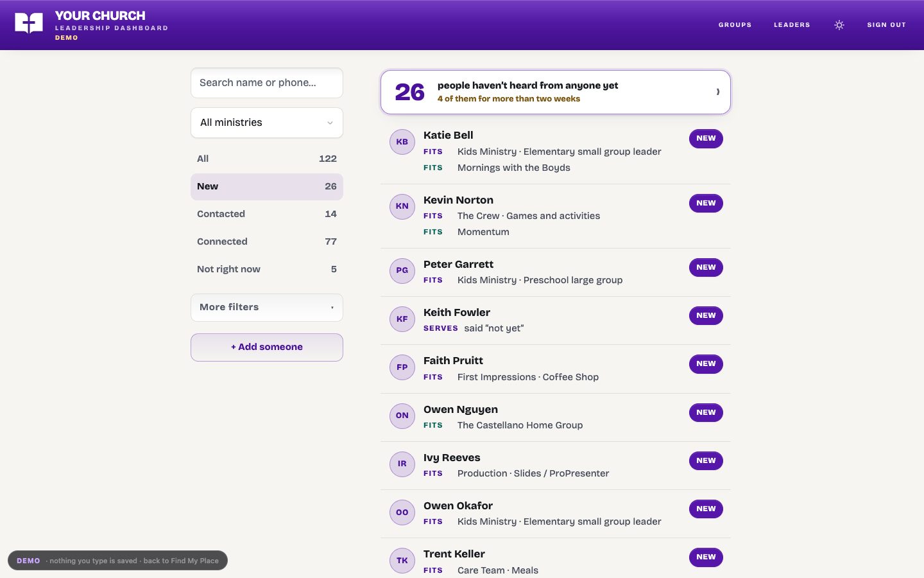The height and width of the screenshot is (578, 924).
Task: Click 'Production · Slides / ProPresenter' text
Action: (533, 473)
